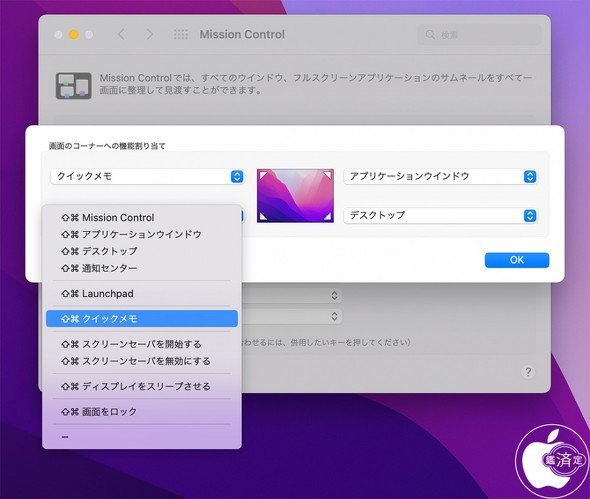Open the top-left クイックメモ corner dropdown

(147, 176)
